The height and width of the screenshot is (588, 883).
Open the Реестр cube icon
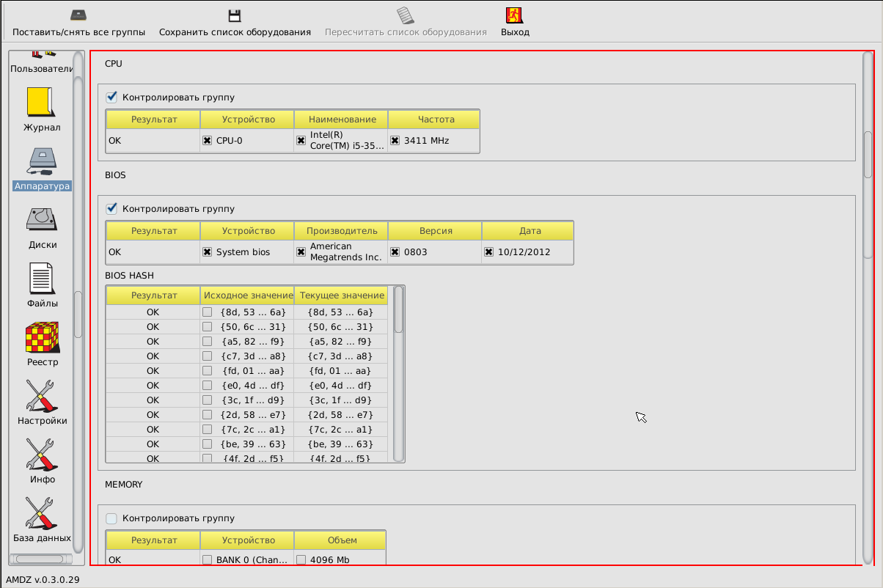[x=42, y=337]
